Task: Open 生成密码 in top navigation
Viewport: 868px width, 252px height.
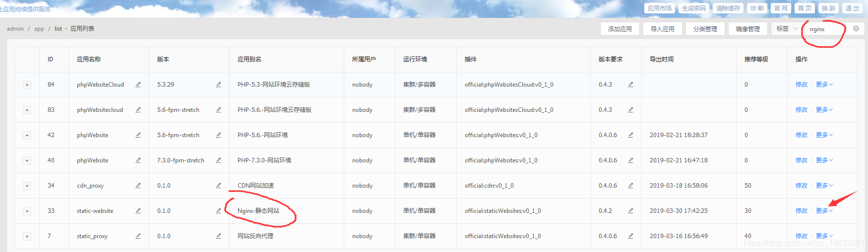Action: (694, 8)
